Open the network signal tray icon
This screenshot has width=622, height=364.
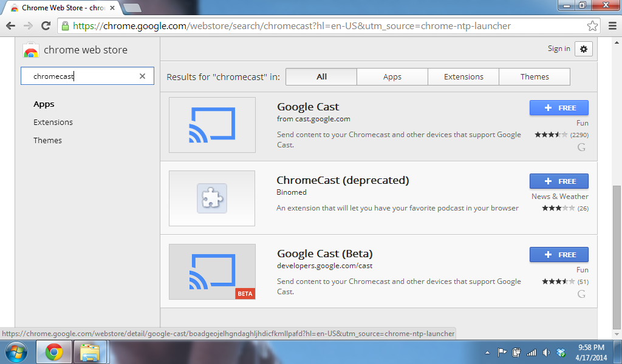point(531,352)
